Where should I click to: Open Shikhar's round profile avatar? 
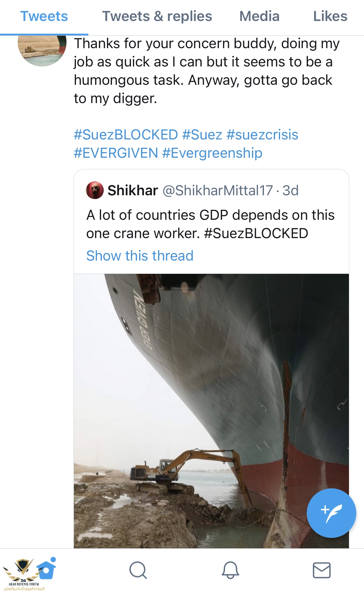coord(95,191)
